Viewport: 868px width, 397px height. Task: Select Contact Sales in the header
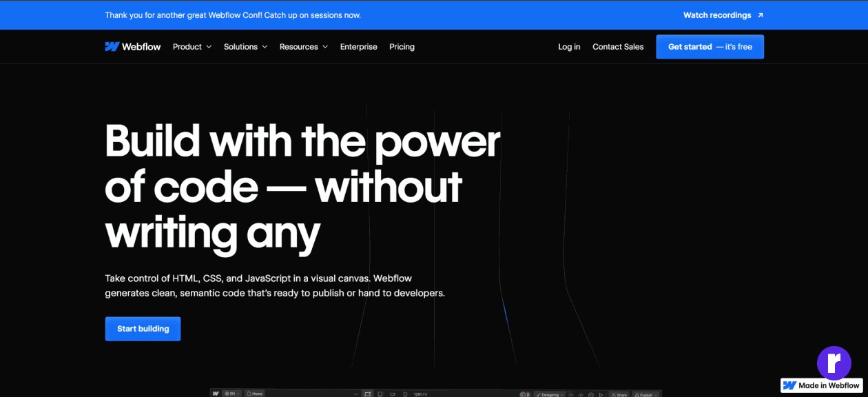[x=618, y=47]
